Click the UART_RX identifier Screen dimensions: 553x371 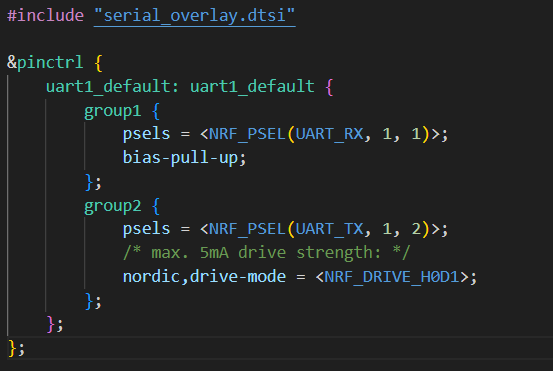pyautogui.click(x=330, y=134)
